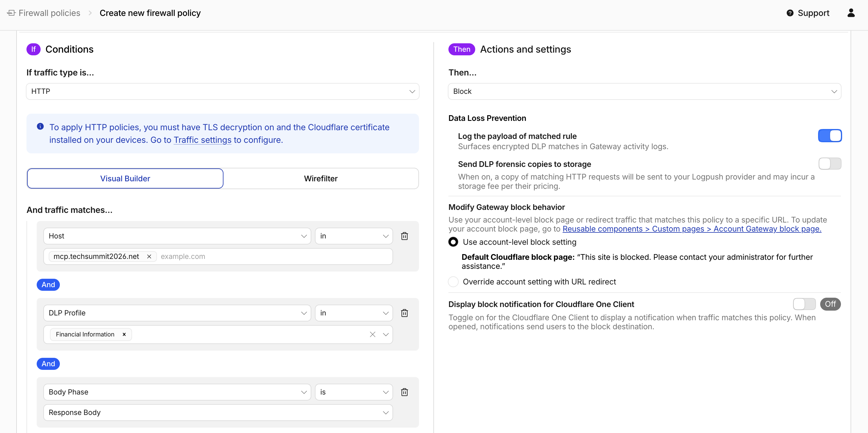Open the Response Body value dropdown
Screen dimensions: 868x433
[218, 413]
